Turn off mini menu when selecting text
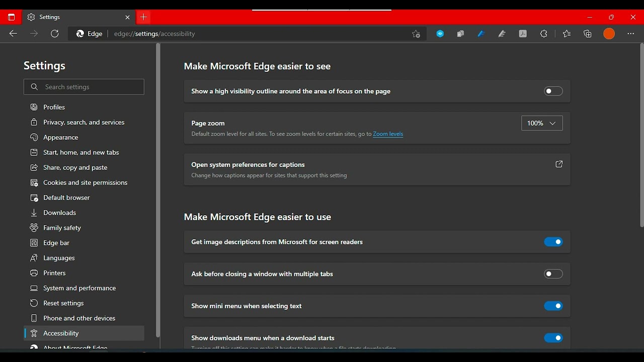This screenshot has height=362, width=644. (x=553, y=306)
